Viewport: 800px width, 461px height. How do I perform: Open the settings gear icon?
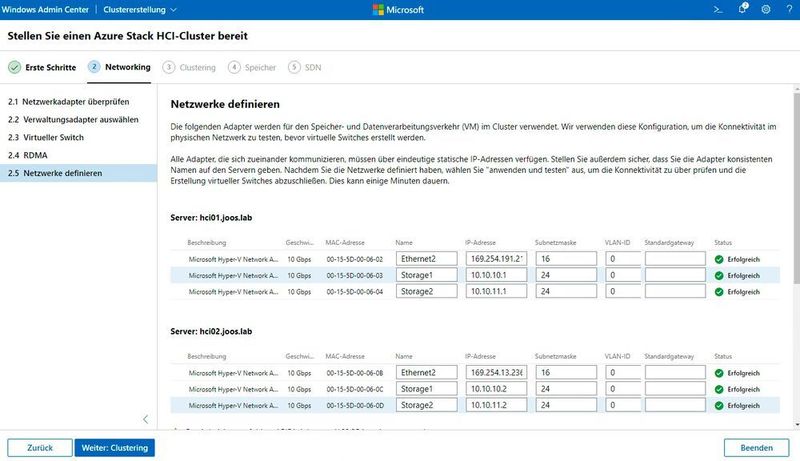click(x=766, y=9)
